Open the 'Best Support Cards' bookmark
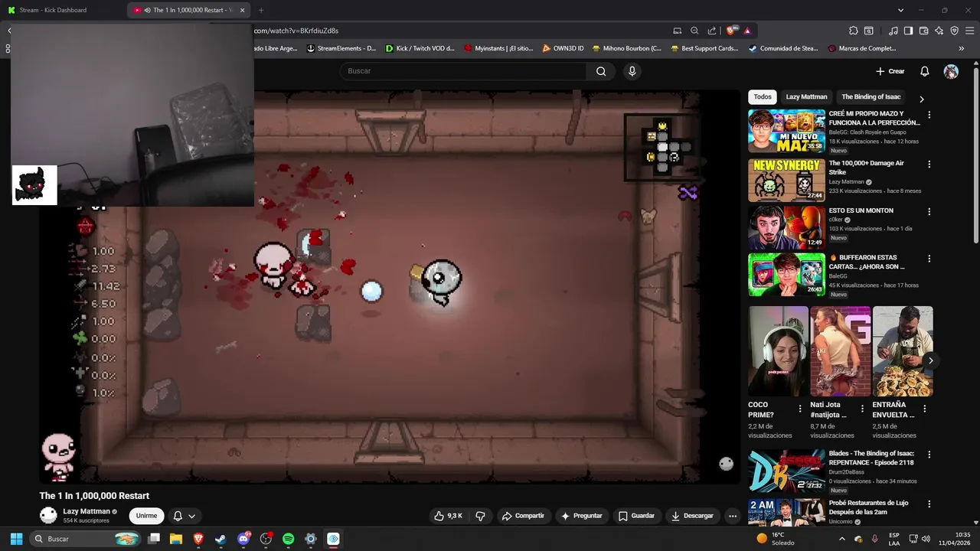The height and width of the screenshot is (551, 980). pyautogui.click(x=704, y=48)
